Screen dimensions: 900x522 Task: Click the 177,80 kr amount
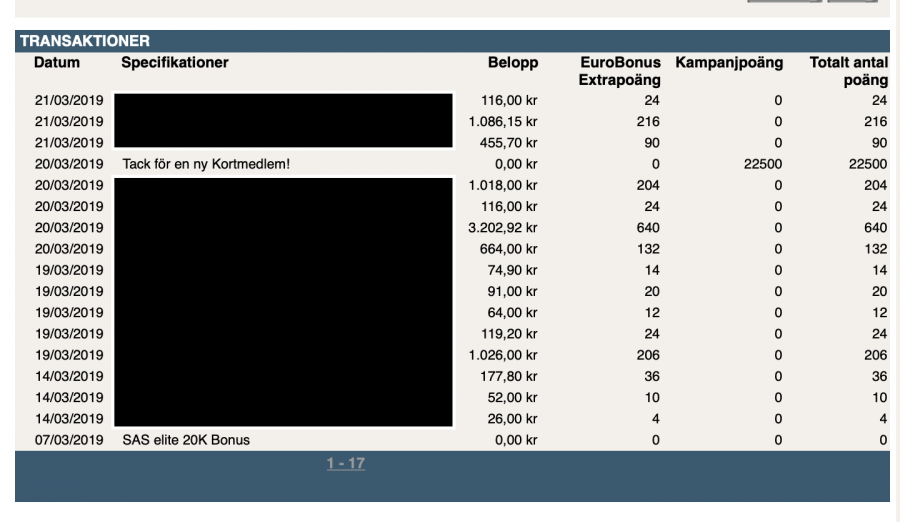pos(510,376)
